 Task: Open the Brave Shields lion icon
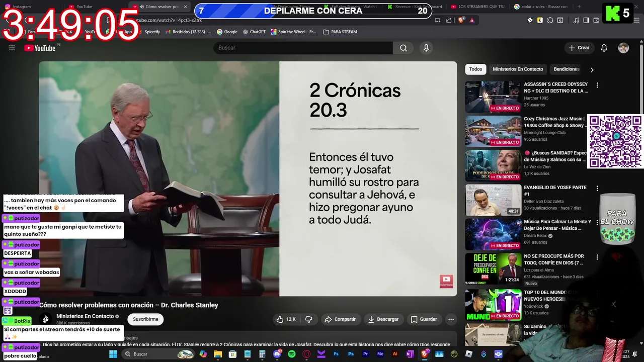tap(461, 20)
